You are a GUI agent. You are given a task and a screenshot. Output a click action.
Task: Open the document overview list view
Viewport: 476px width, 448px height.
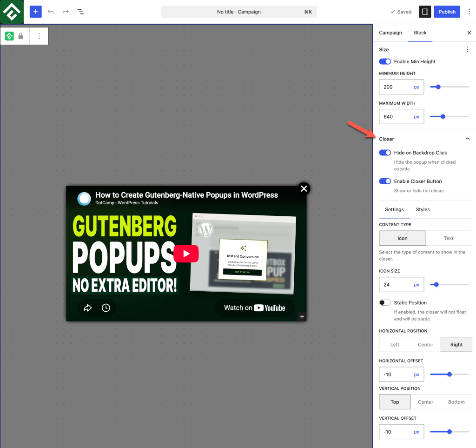(x=80, y=12)
